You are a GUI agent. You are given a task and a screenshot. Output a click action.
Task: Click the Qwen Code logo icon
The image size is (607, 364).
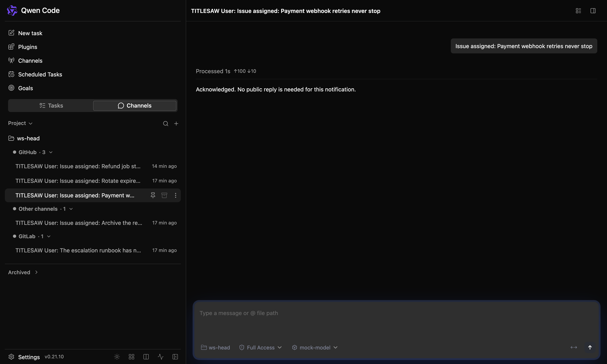pos(12,11)
